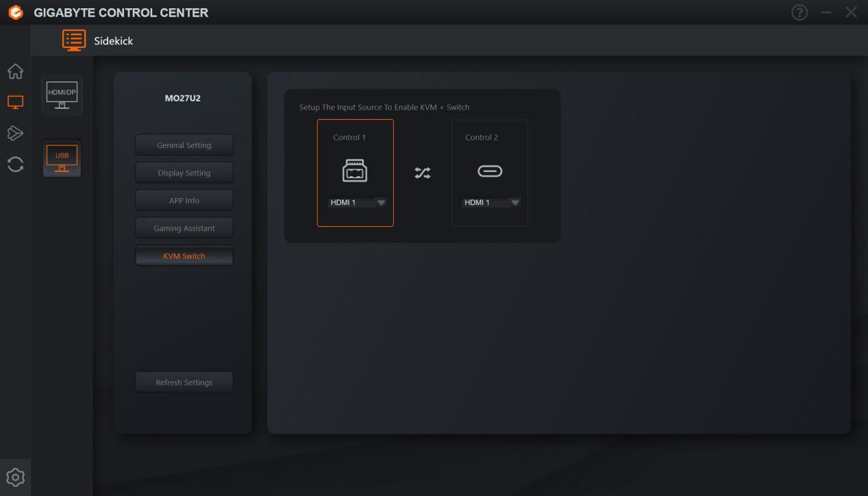
Task: Click the Control 1 port icon
Action: [x=355, y=171]
